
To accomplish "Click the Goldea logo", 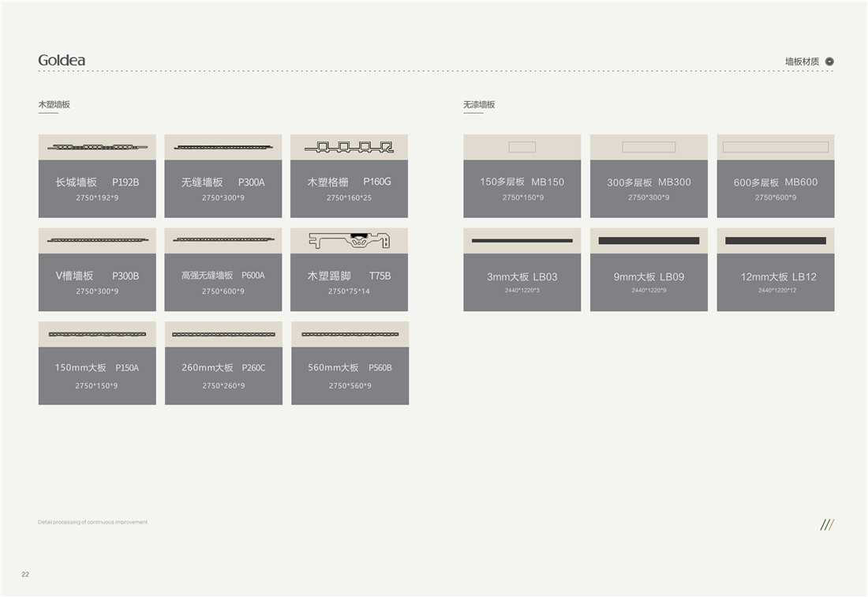I will (62, 60).
